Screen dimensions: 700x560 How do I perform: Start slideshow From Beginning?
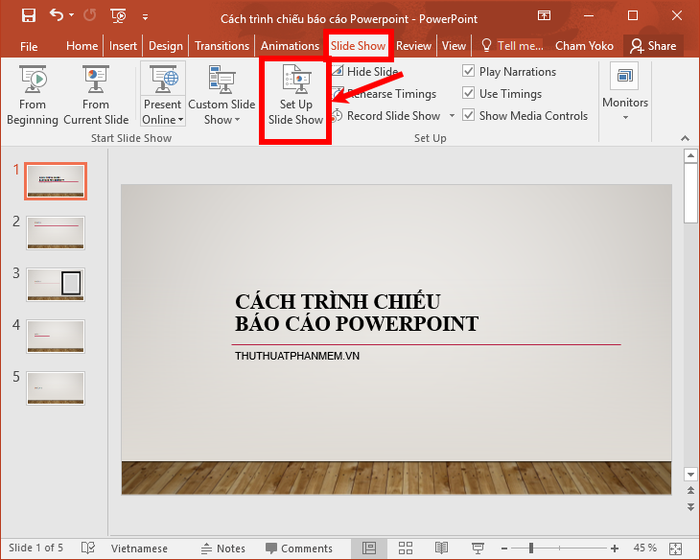pos(32,95)
